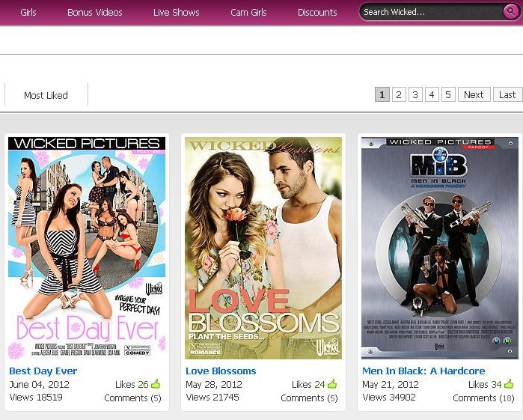
Task: Select the Discounts menu item
Action: click(x=317, y=13)
